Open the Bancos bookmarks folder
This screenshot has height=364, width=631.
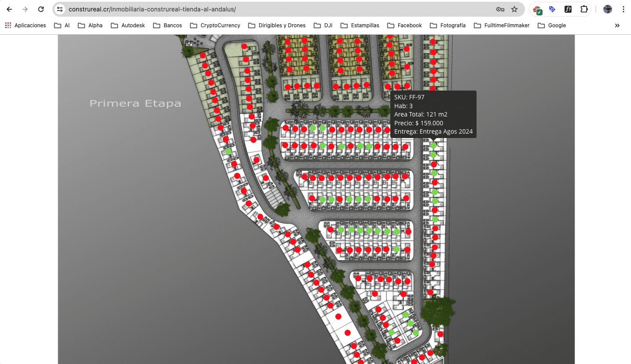pos(167,25)
